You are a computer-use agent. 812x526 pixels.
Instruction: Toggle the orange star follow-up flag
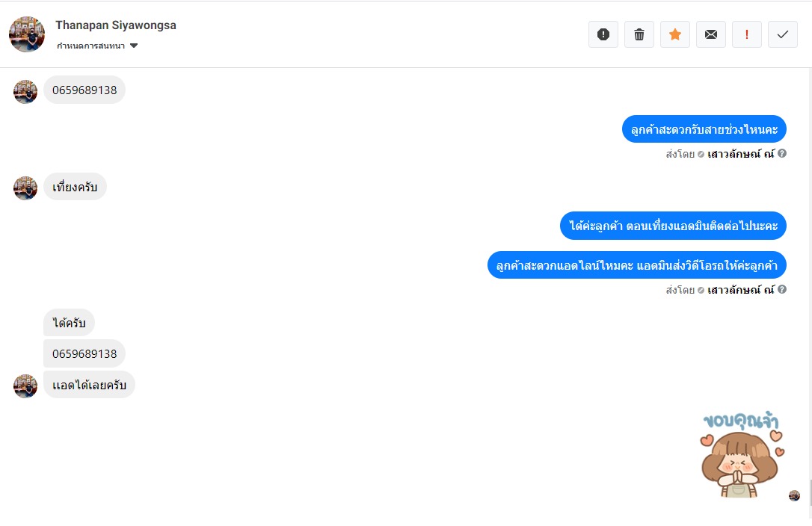point(674,34)
